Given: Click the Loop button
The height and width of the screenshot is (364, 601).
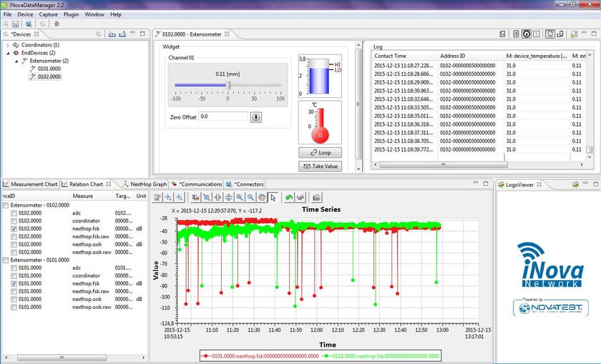Looking at the screenshot, I should click(x=320, y=152).
